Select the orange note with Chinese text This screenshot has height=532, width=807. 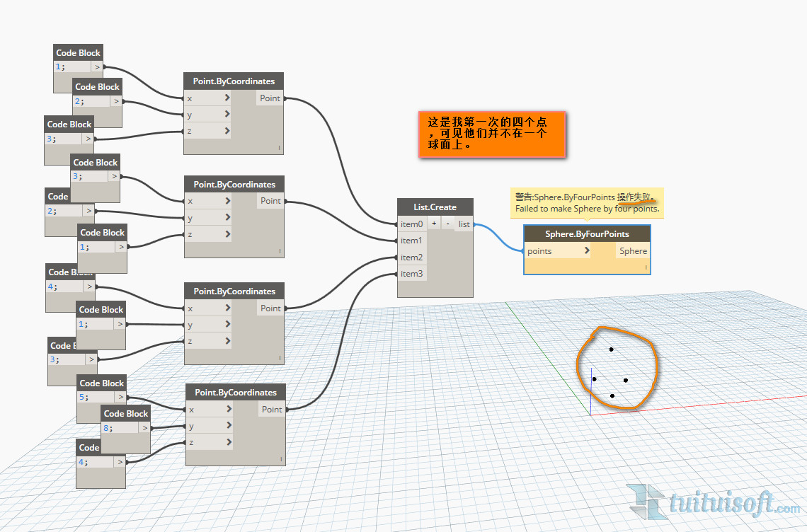coord(491,134)
